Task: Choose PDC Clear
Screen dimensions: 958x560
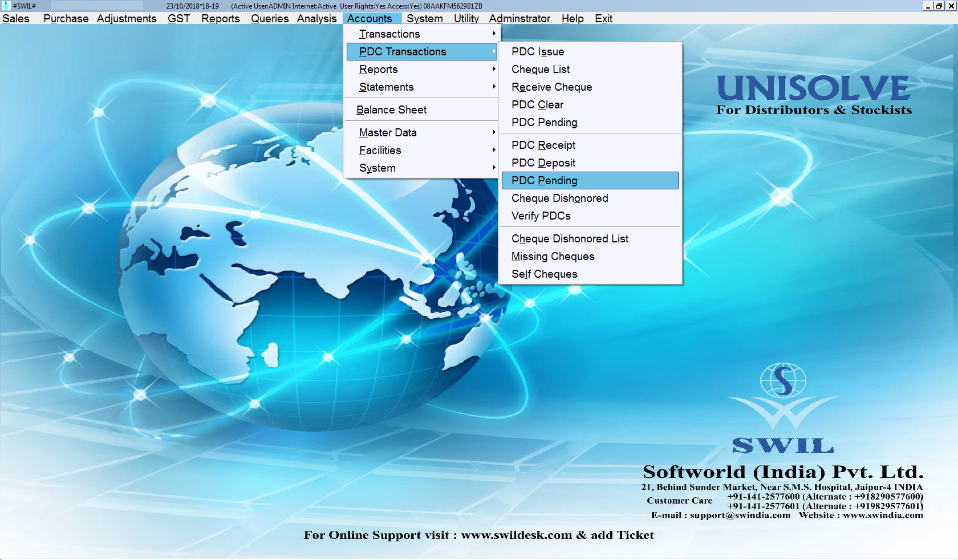Action: coord(590,105)
